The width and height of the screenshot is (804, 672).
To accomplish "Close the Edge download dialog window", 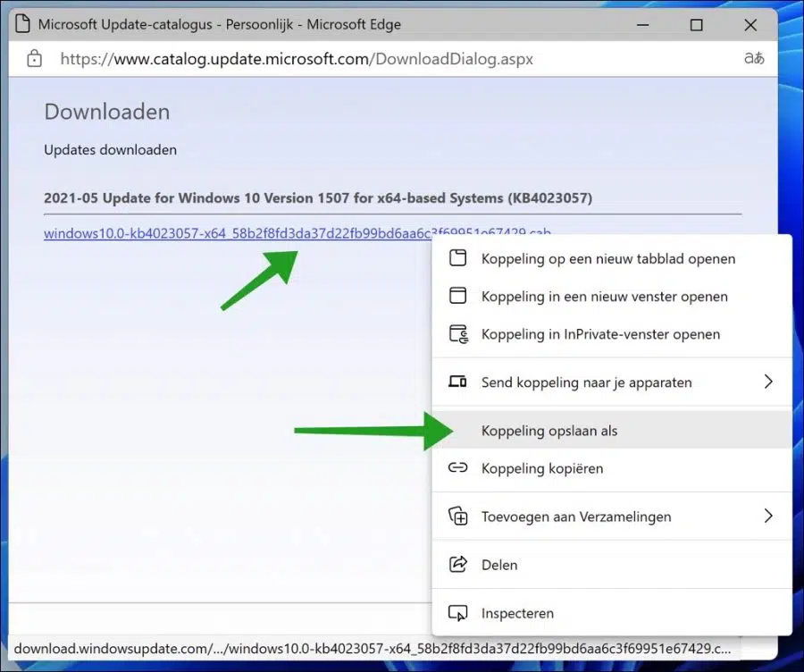I will tap(750, 25).
